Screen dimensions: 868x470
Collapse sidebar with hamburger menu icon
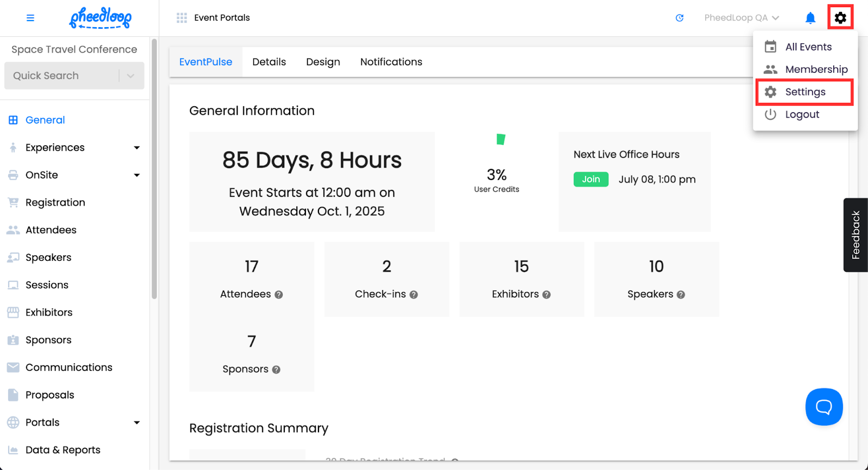30,18
